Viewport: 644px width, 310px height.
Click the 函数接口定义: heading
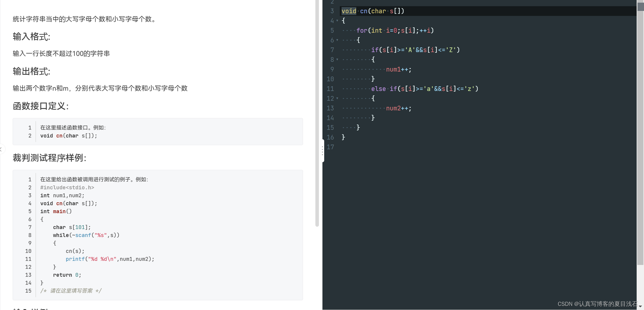click(x=41, y=106)
